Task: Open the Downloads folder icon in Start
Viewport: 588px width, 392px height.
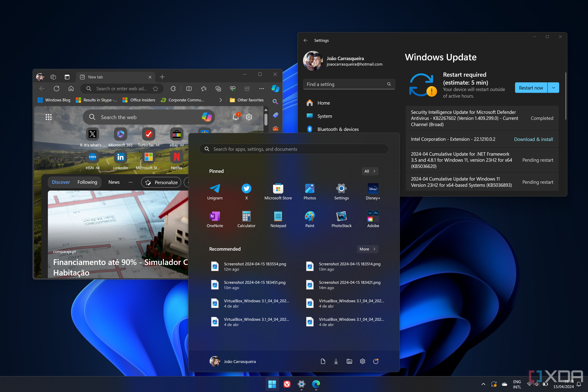Action: coord(336,361)
